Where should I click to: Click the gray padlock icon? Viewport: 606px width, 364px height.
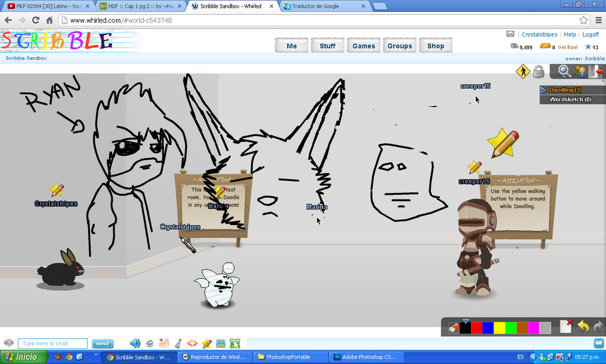(x=539, y=72)
